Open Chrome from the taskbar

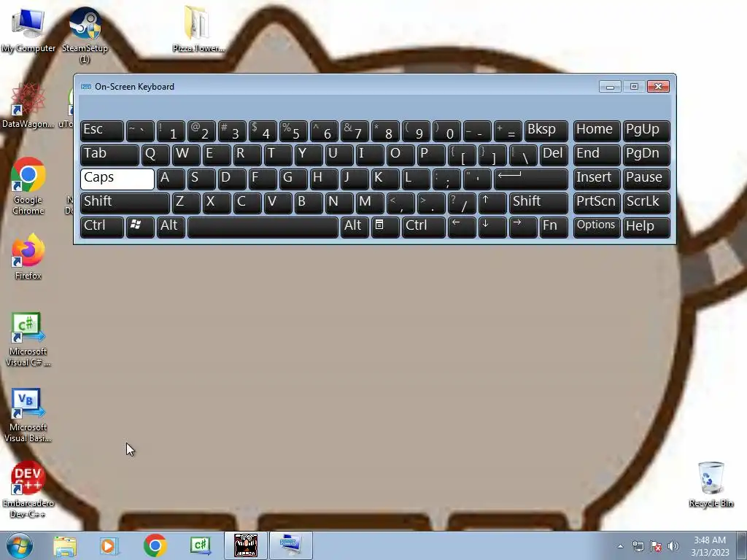coord(155,545)
